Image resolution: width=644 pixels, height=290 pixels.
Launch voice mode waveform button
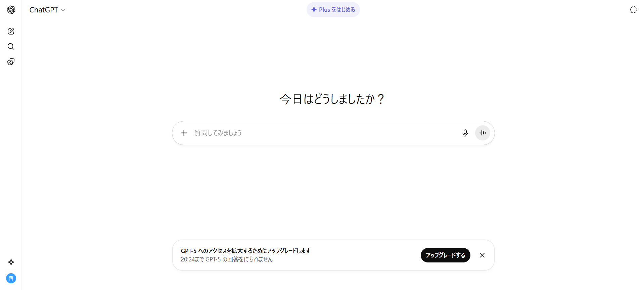click(x=482, y=133)
